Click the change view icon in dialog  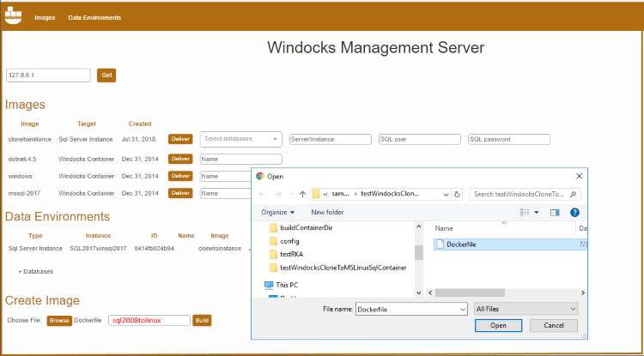(x=525, y=212)
